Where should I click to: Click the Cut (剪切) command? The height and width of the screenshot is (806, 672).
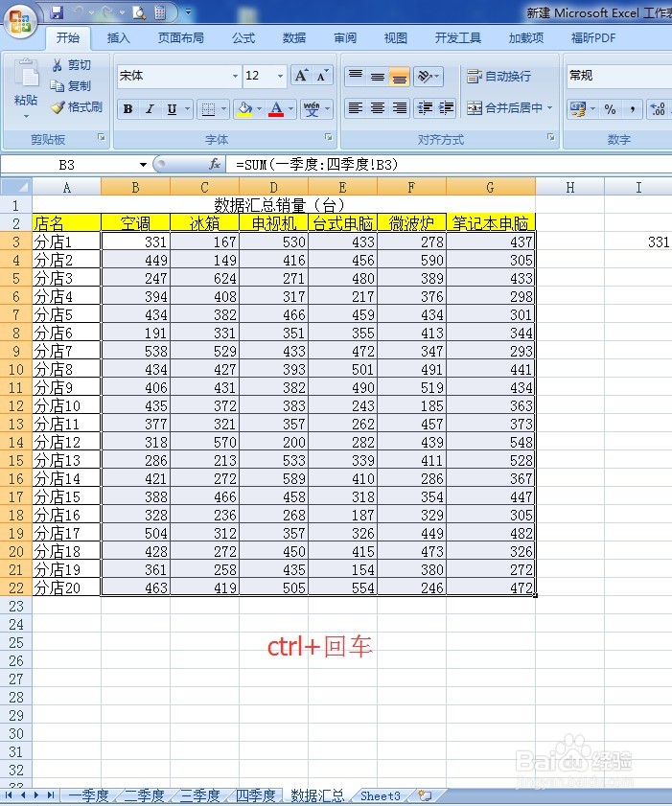click(72, 65)
